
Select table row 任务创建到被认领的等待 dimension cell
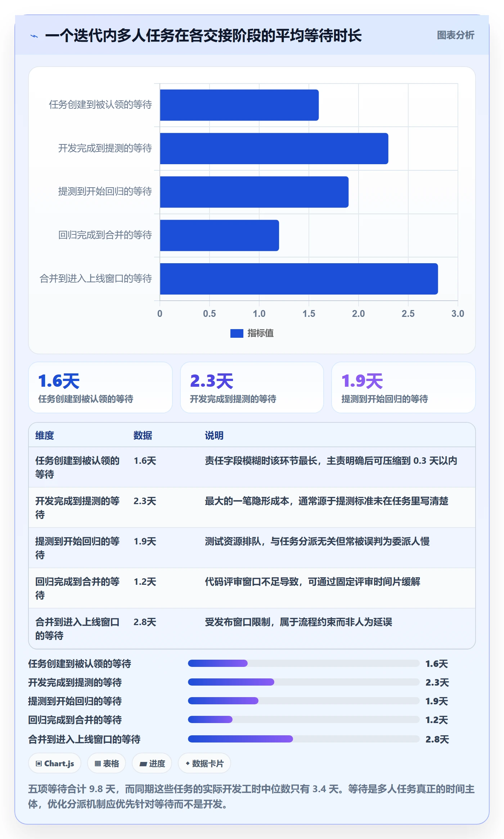[77, 467]
